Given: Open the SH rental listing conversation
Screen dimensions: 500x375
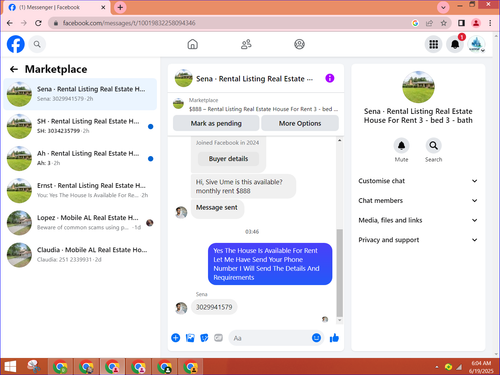Looking at the screenshot, I should pyautogui.click(x=80, y=126).
